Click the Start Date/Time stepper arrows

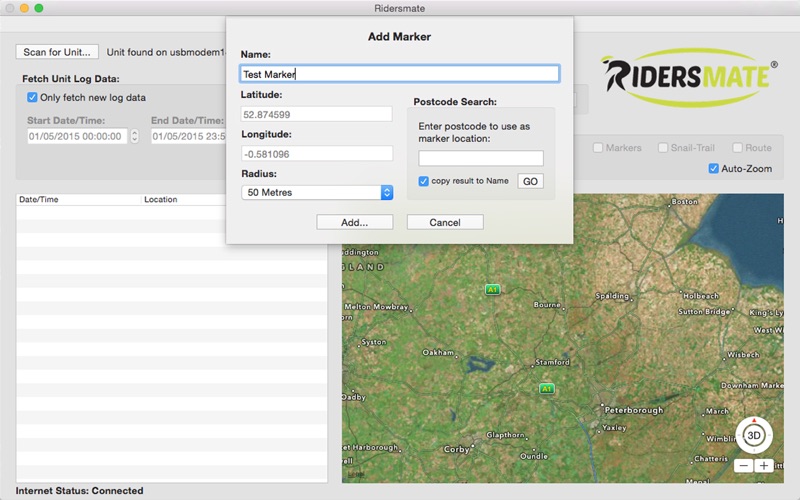pos(135,136)
